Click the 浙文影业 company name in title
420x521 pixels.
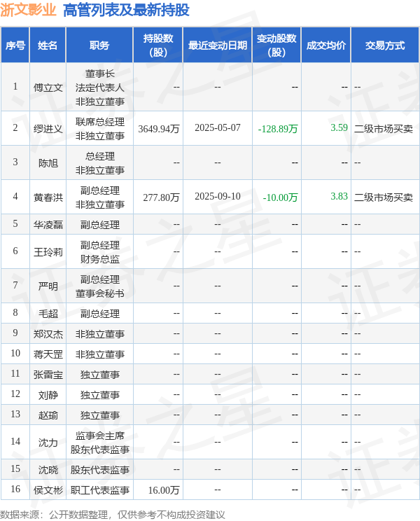pos(28,10)
